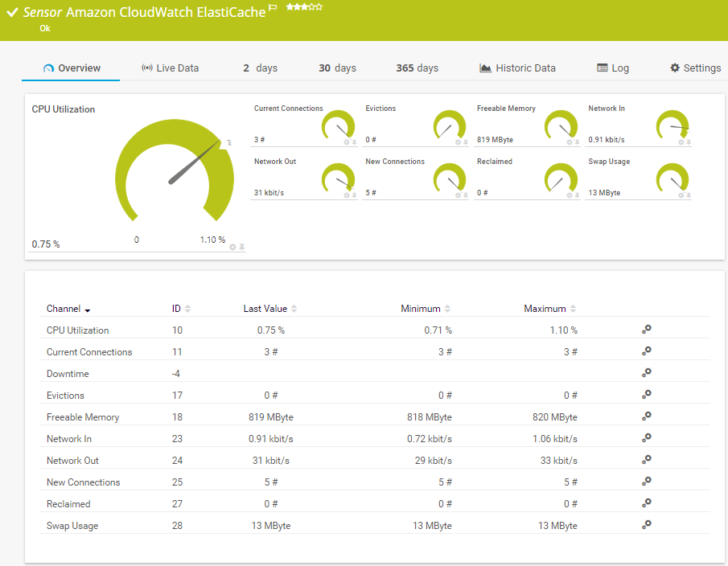Toggle pin on CPU Utilization gauge

(242, 247)
